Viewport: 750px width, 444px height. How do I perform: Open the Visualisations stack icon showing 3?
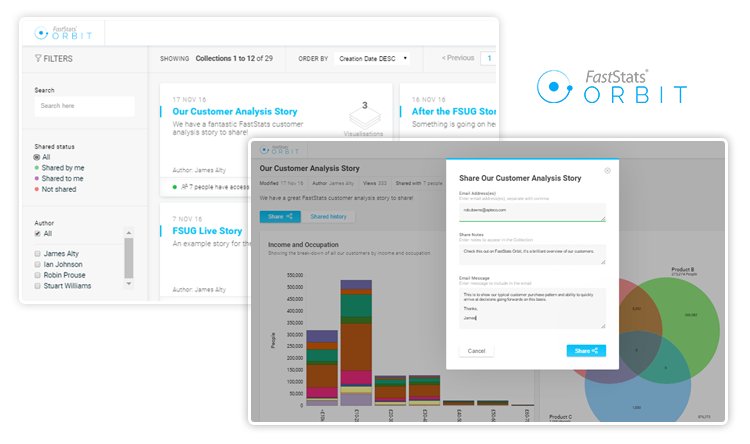pyautogui.click(x=364, y=115)
